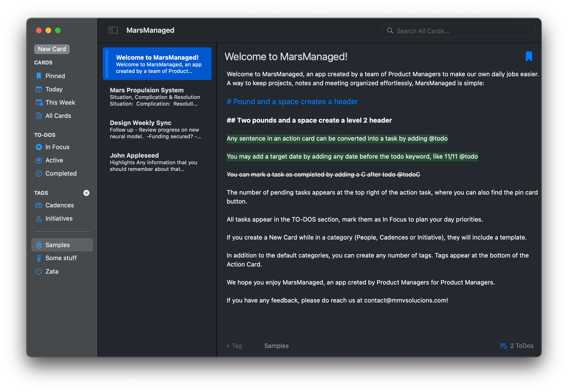Click the MarsManaged window title
Screen dimensions: 568x392
[150, 30]
